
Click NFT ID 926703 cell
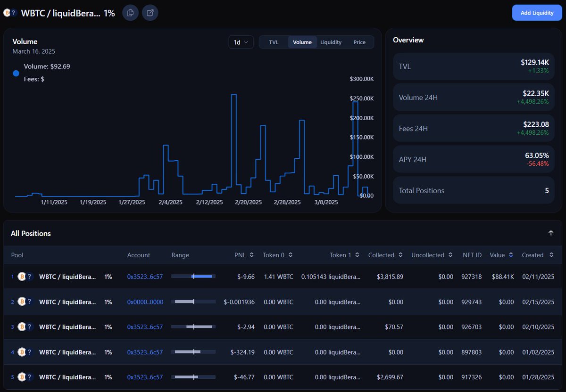pyautogui.click(x=472, y=327)
